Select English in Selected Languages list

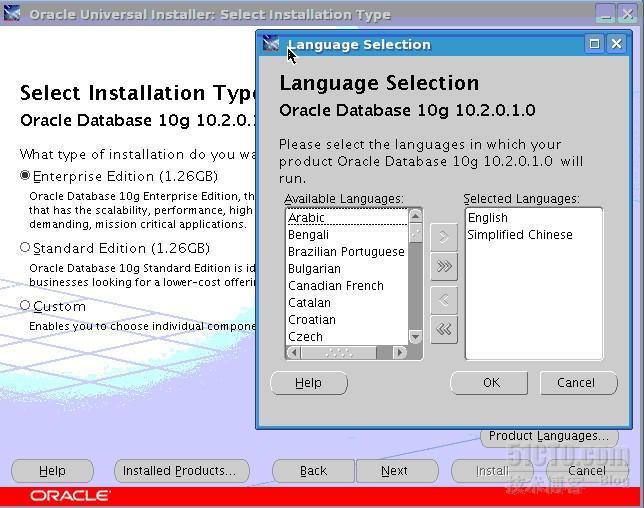pyautogui.click(x=534, y=218)
